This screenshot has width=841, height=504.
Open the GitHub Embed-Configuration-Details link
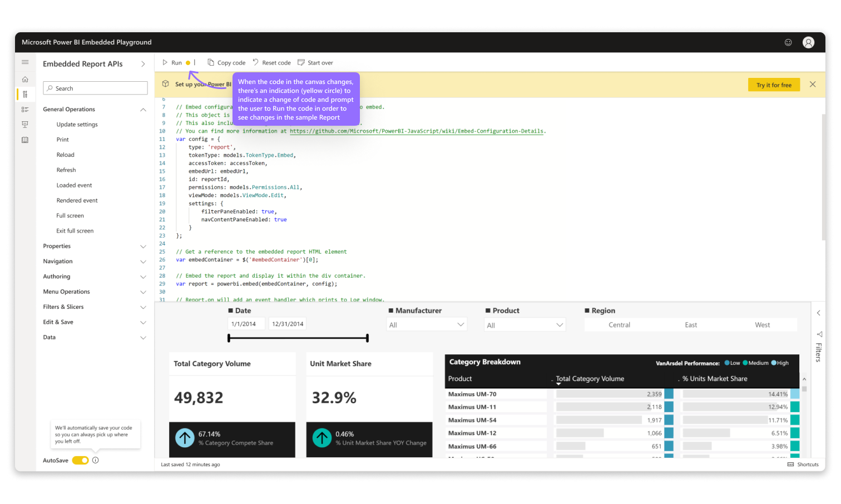417,131
